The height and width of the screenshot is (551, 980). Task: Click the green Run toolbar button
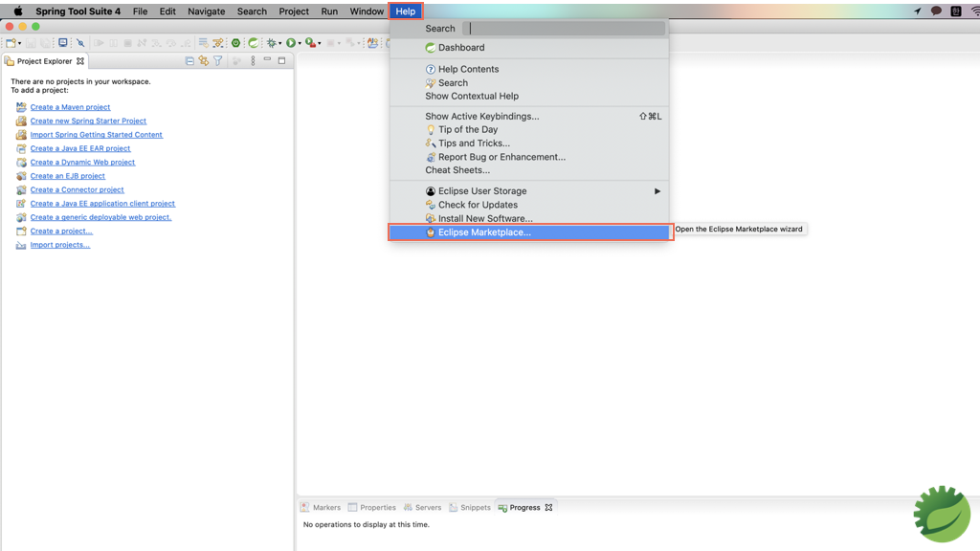(x=291, y=43)
